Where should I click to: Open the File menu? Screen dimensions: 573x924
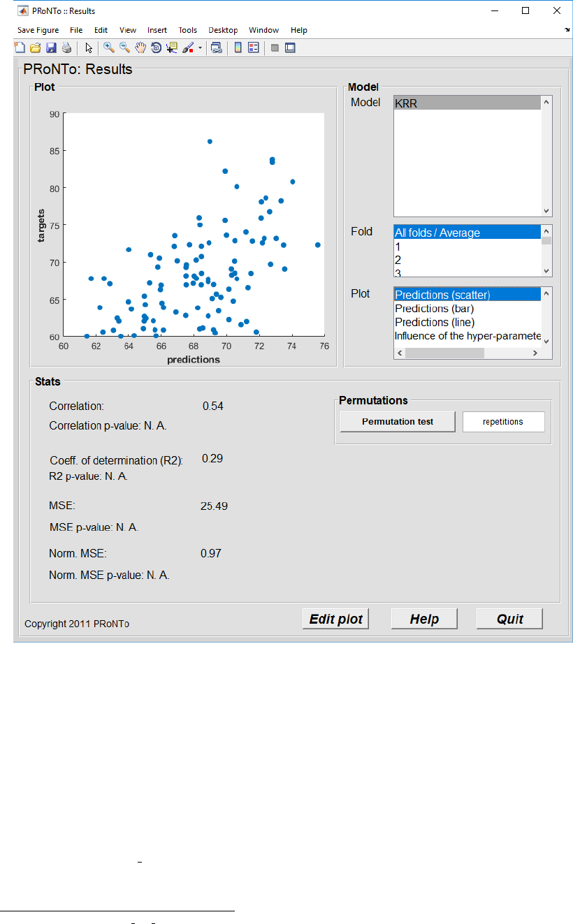click(76, 30)
